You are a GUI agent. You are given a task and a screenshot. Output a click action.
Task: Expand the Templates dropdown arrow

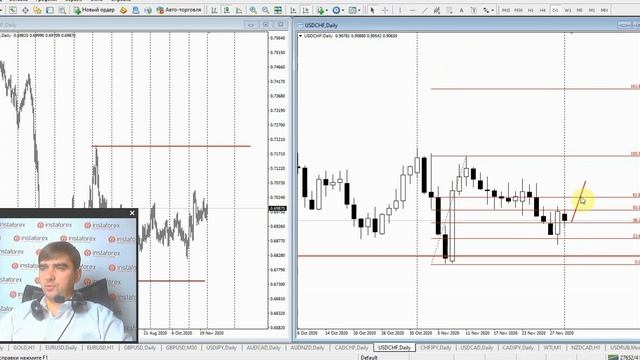[x=359, y=10]
